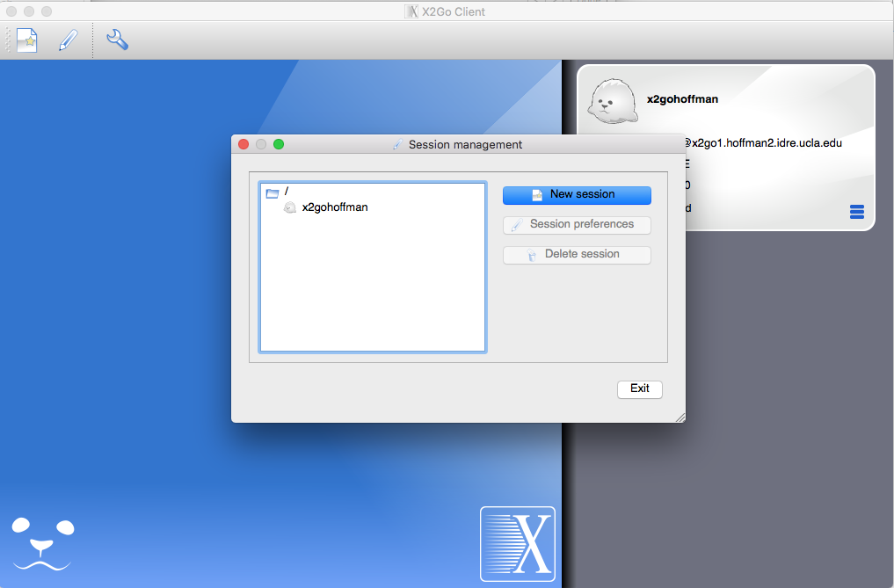Screen dimensions: 894x588
Task: Click the X2Go X logo
Action: [518, 544]
